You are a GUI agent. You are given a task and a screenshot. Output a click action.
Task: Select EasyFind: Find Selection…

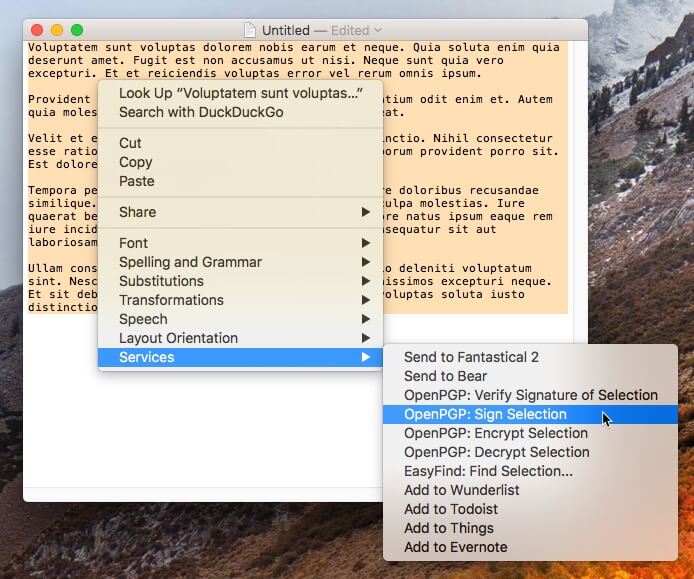pos(530,471)
